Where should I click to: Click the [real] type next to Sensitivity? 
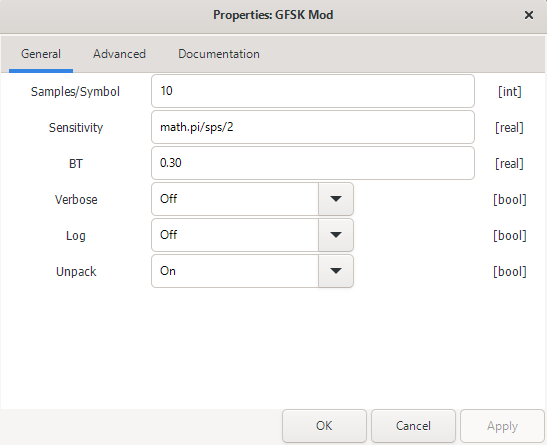[509, 127]
